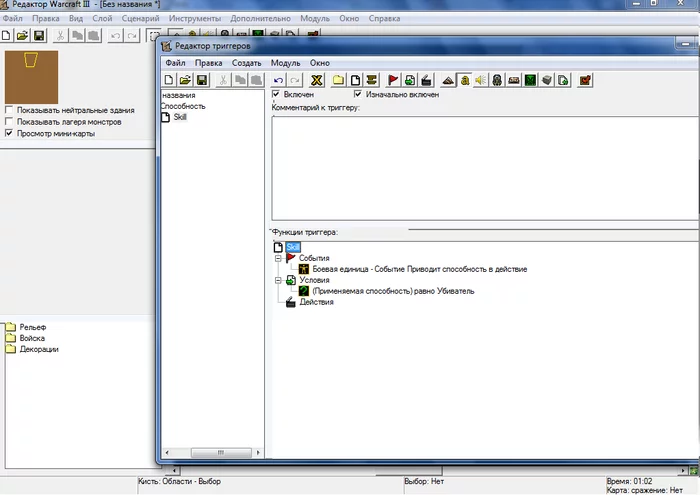Add new trigger comment icon

click(371, 80)
